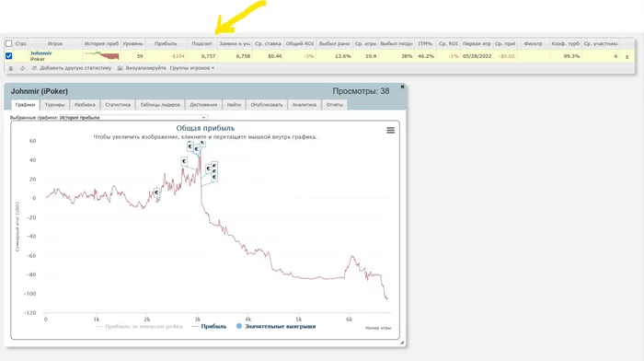Open the 'Разбивка' tab
Screen dimensions: 644x361
(85, 105)
